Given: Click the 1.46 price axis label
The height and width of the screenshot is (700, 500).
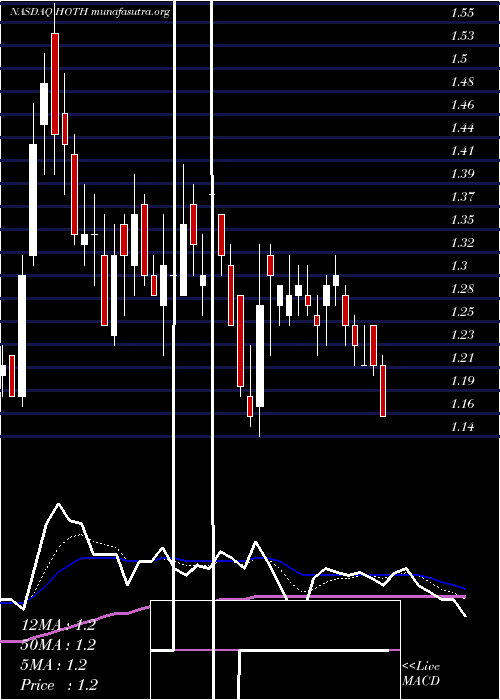Looking at the screenshot, I should pyautogui.click(x=462, y=105).
